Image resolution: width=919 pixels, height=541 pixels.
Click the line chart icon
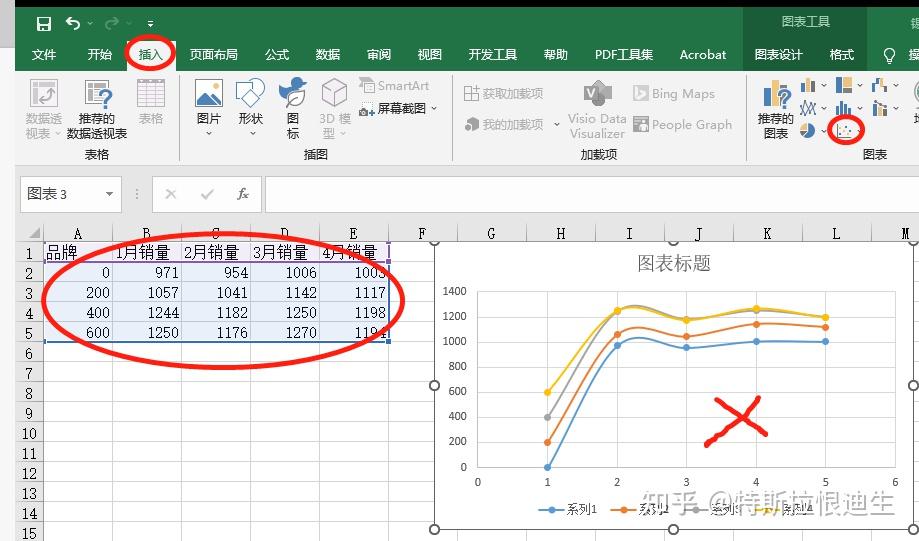tap(808, 108)
